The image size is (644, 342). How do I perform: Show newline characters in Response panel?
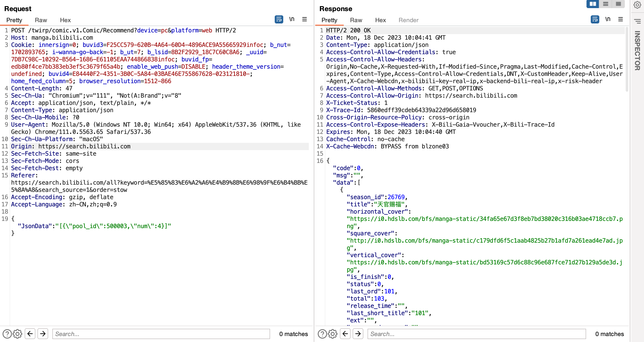pyautogui.click(x=608, y=19)
